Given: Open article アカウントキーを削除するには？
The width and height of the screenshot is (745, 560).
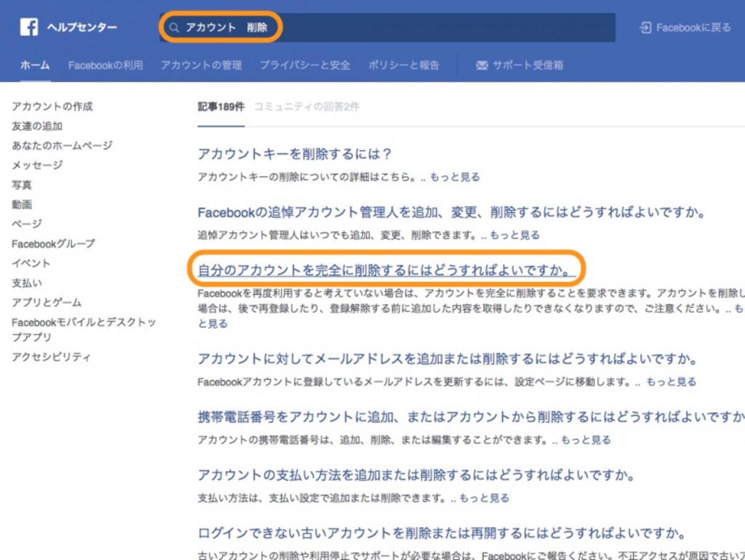Looking at the screenshot, I should click(295, 154).
